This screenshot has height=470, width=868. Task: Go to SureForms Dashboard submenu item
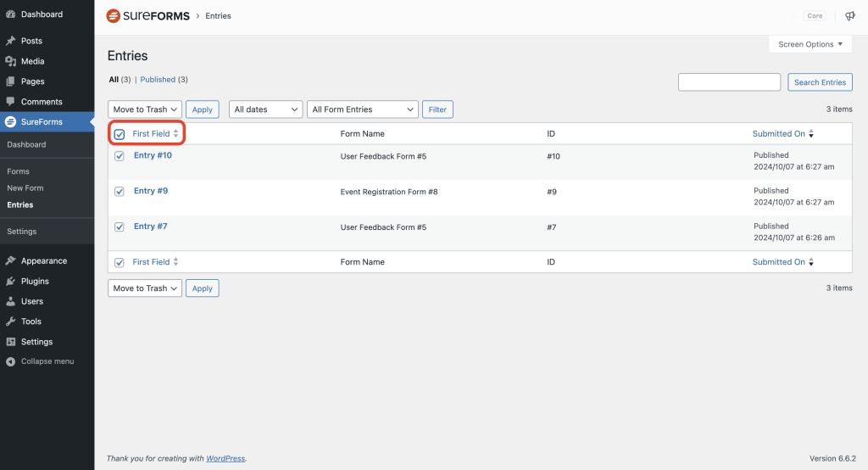coord(26,145)
